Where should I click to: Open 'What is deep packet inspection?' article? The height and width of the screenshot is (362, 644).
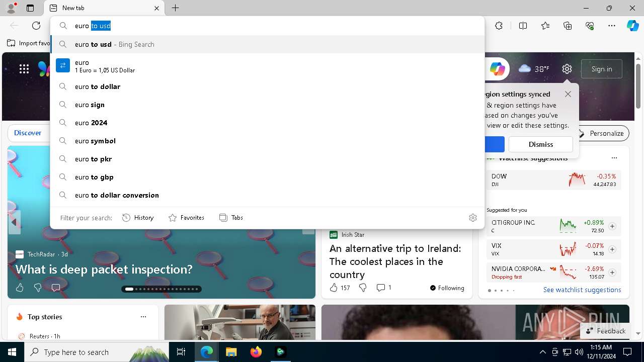(104, 269)
